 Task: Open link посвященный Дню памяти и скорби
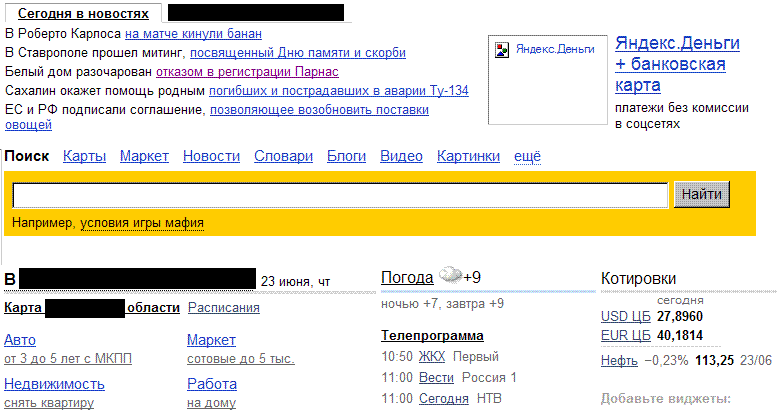pos(298,53)
